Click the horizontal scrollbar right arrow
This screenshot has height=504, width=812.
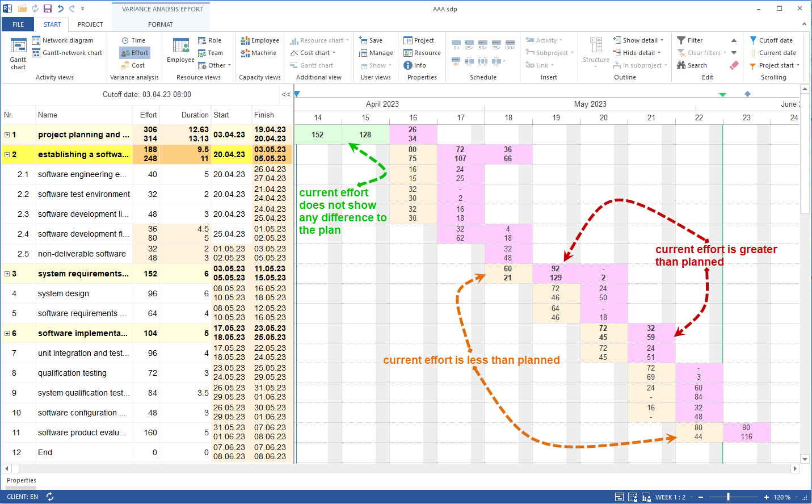click(x=795, y=469)
